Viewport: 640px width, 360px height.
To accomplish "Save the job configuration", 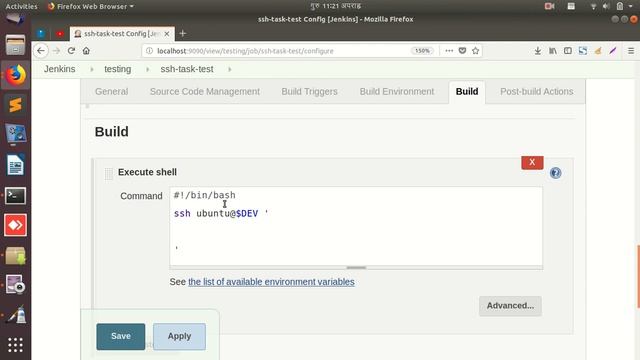I will 121,336.
